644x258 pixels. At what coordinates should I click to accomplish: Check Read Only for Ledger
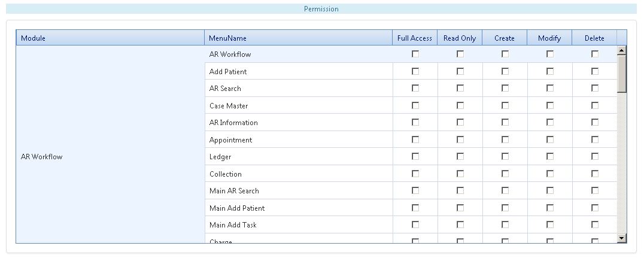[x=460, y=156]
